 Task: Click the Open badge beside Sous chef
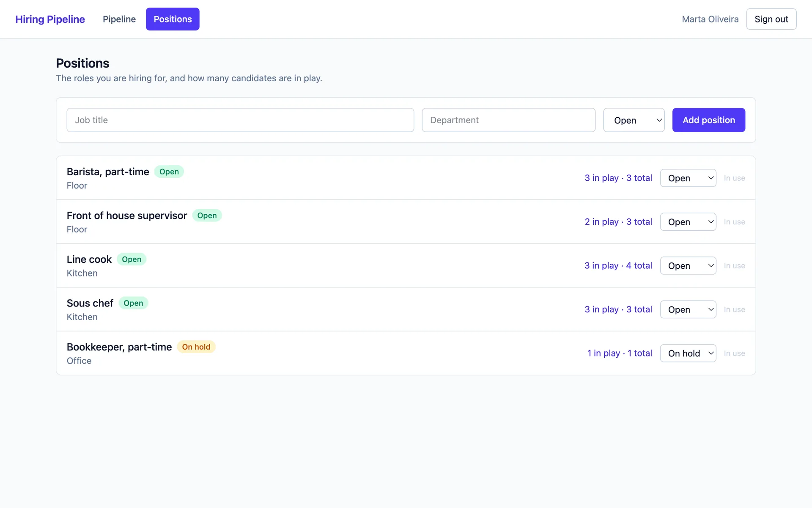click(133, 303)
